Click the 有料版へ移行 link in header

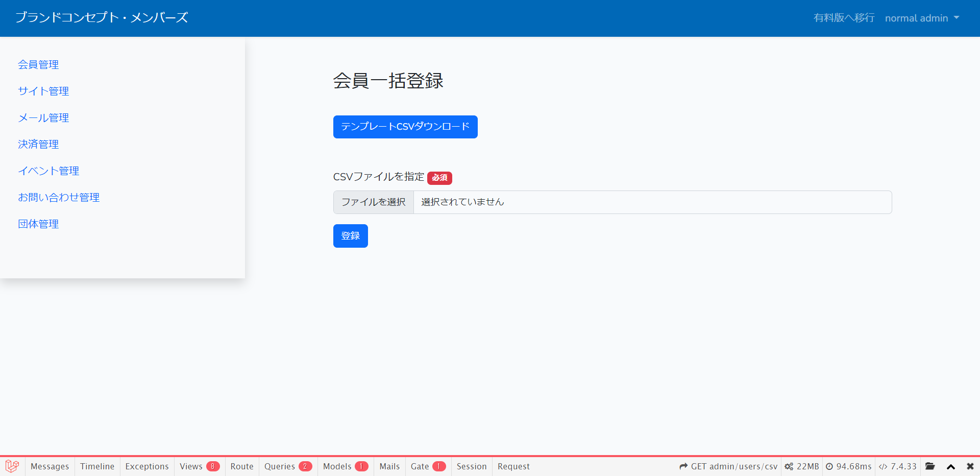(844, 18)
